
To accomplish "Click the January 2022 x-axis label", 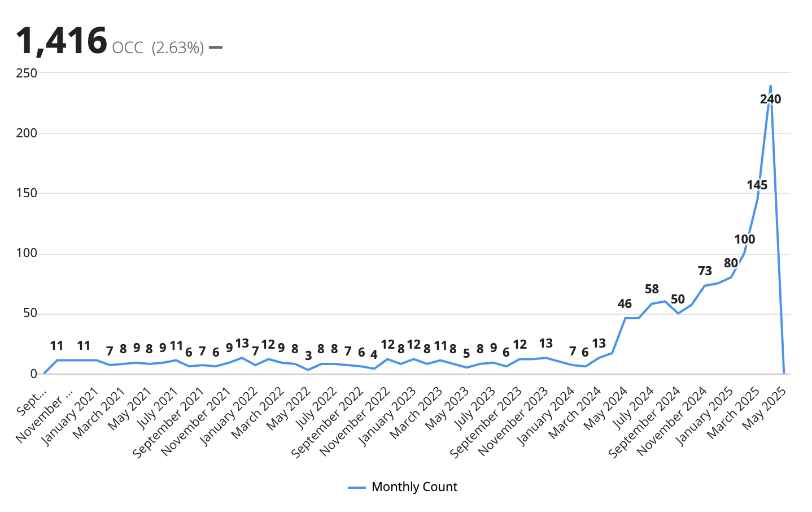I will [228, 416].
